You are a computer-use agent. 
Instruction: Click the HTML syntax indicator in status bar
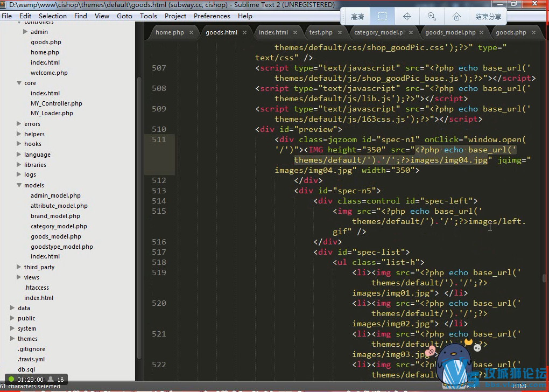coord(520,386)
